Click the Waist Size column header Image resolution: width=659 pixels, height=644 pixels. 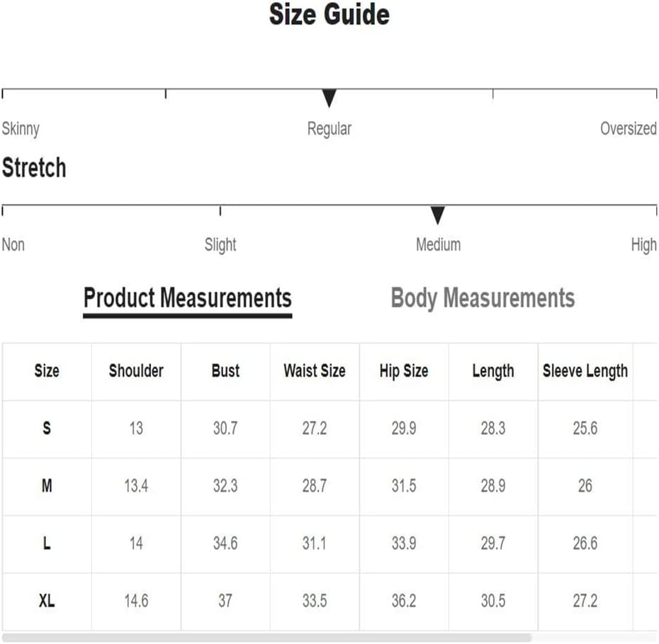(315, 371)
